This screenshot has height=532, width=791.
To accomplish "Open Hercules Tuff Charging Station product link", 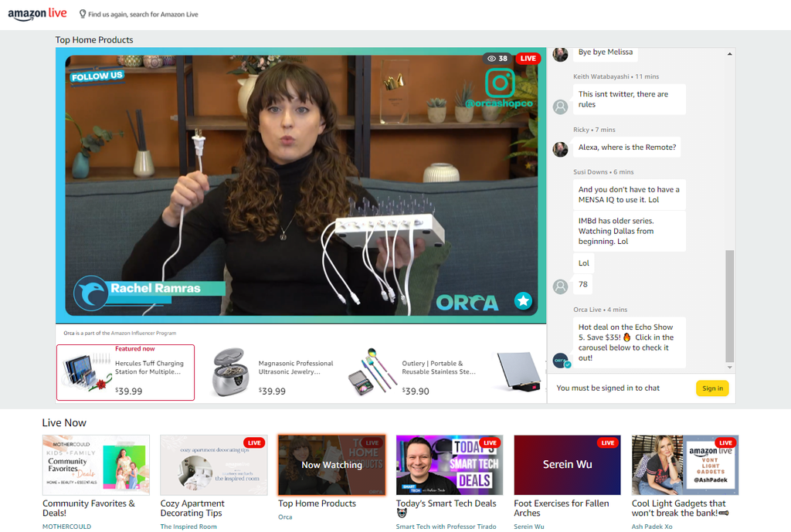I will point(149,367).
